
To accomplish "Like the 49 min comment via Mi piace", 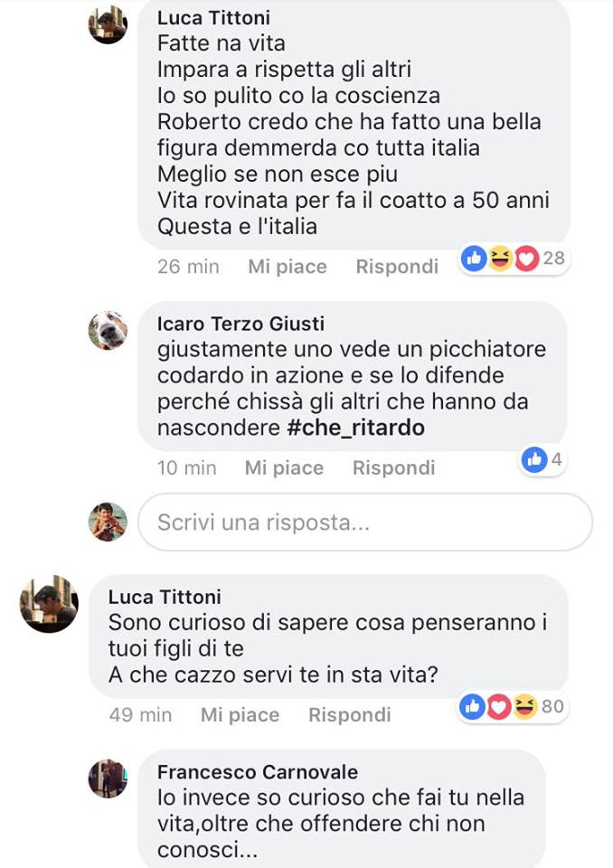I will (x=240, y=714).
